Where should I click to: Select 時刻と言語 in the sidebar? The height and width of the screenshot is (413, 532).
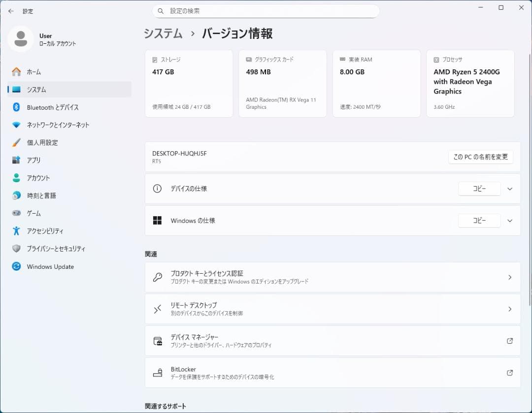point(69,195)
